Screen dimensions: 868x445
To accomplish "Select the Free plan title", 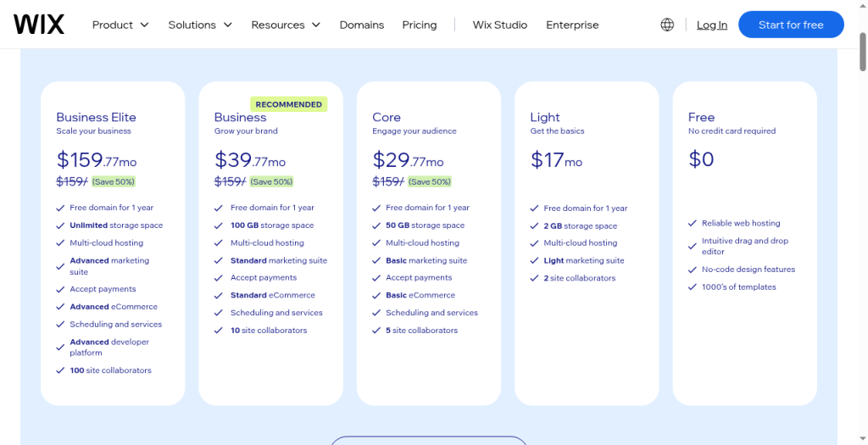I will 701,117.
